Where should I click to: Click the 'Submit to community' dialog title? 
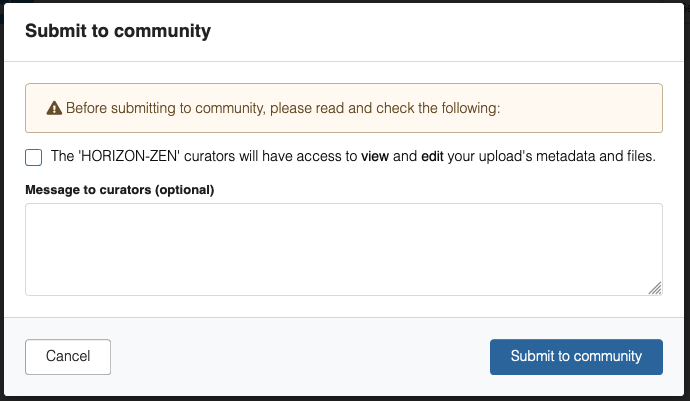pyautogui.click(x=118, y=31)
